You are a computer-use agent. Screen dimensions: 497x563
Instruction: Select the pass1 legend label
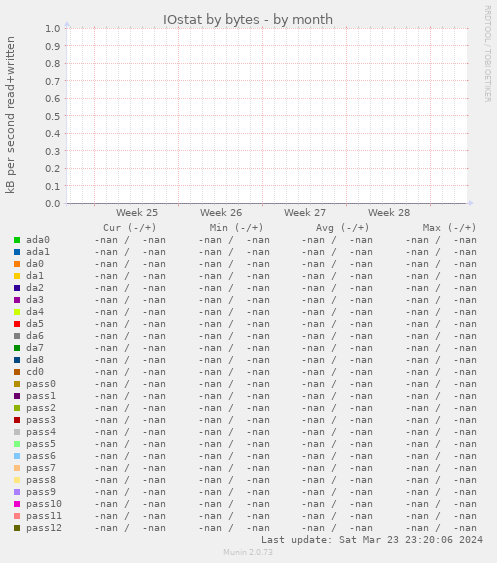pyautogui.click(x=41, y=396)
